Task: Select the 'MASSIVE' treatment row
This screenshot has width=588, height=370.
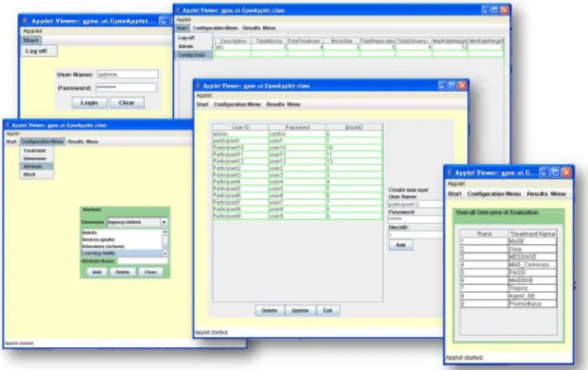Action: (x=508, y=280)
